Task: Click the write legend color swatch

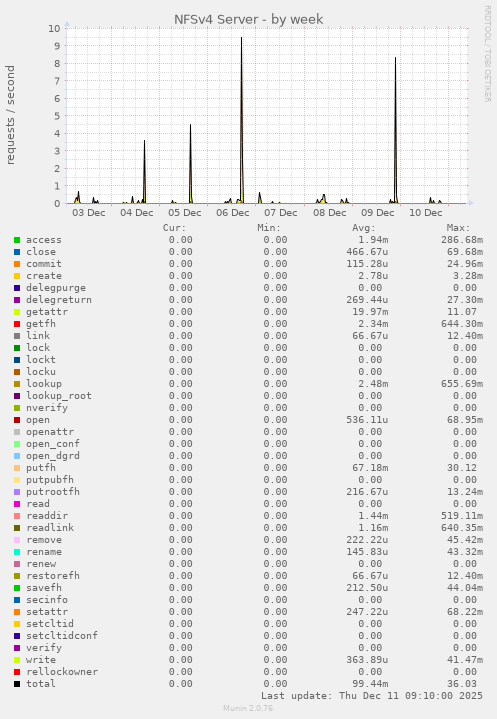Action: 17,660
